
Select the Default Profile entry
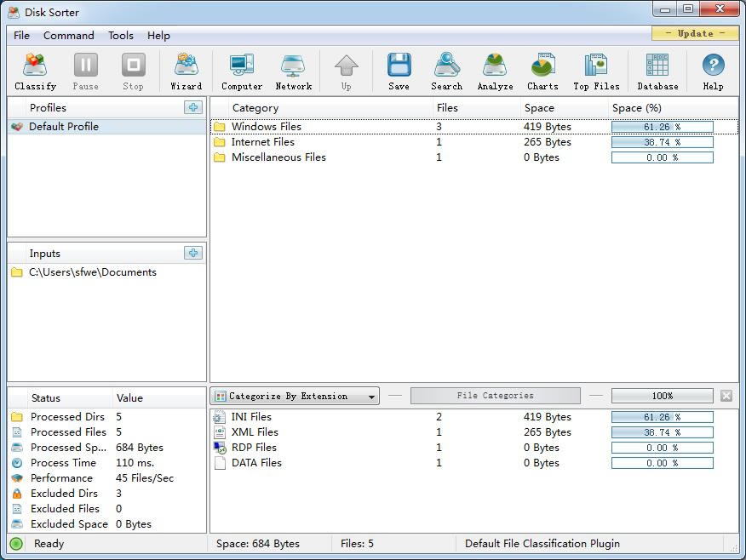coord(107,127)
